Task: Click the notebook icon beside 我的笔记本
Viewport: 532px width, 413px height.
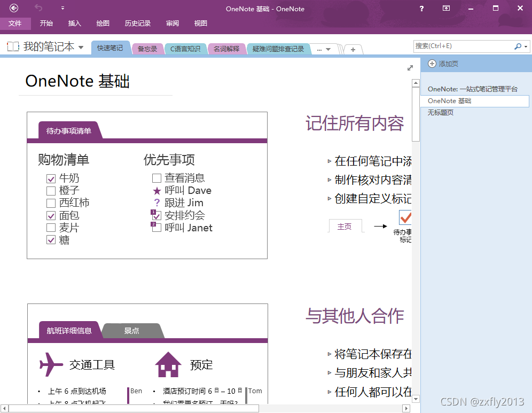Action: (x=13, y=47)
